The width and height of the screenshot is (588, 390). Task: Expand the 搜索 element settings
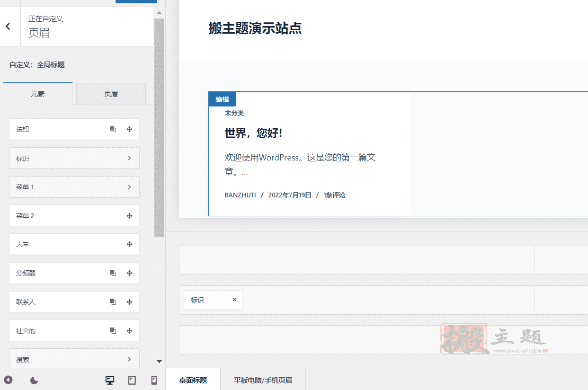click(x=129, y=359)
